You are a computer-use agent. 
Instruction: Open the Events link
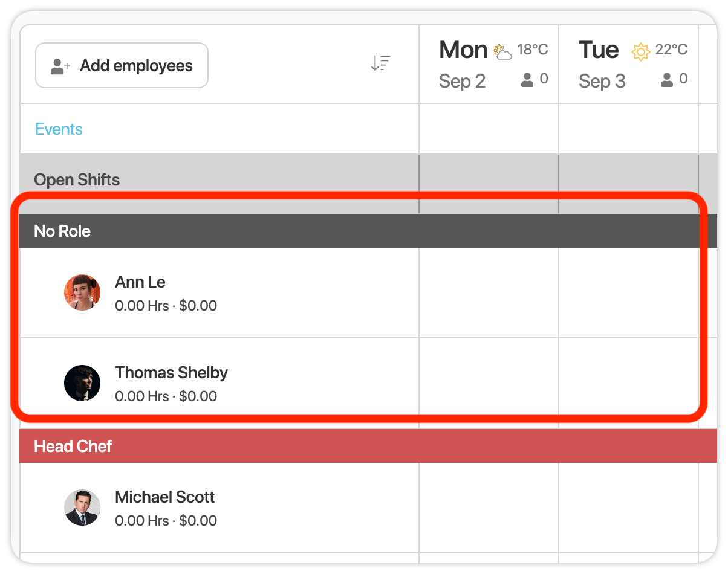pyautogui.click(x=59, y=129)
